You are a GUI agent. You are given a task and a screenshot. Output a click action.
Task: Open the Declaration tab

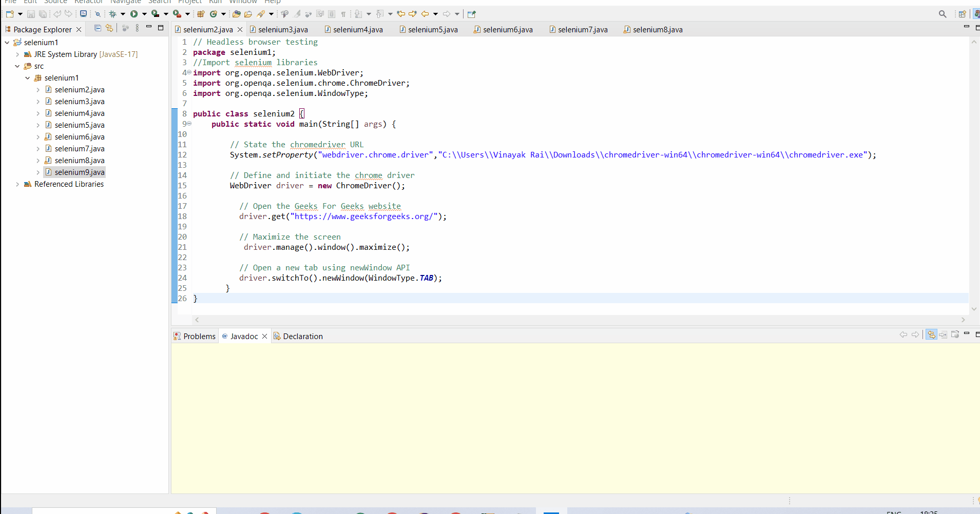coord(298,337)
